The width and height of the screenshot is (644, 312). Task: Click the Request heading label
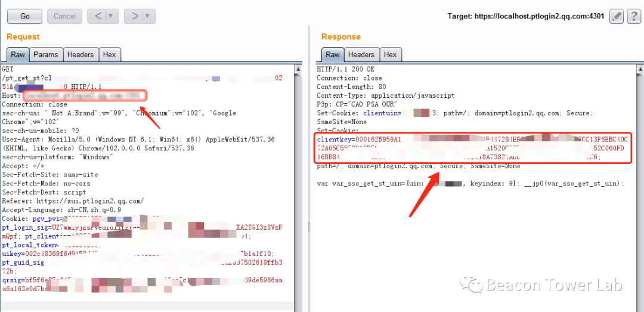(23, 36)
